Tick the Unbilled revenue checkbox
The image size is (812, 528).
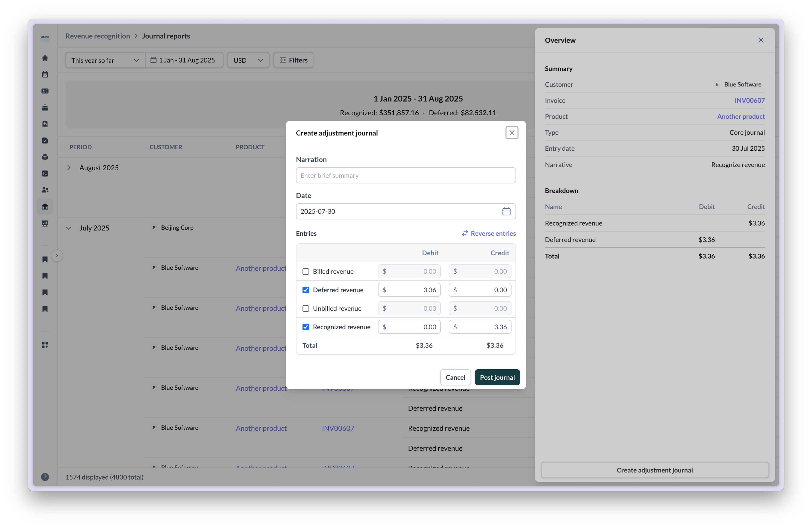click(x=306, y=308)
